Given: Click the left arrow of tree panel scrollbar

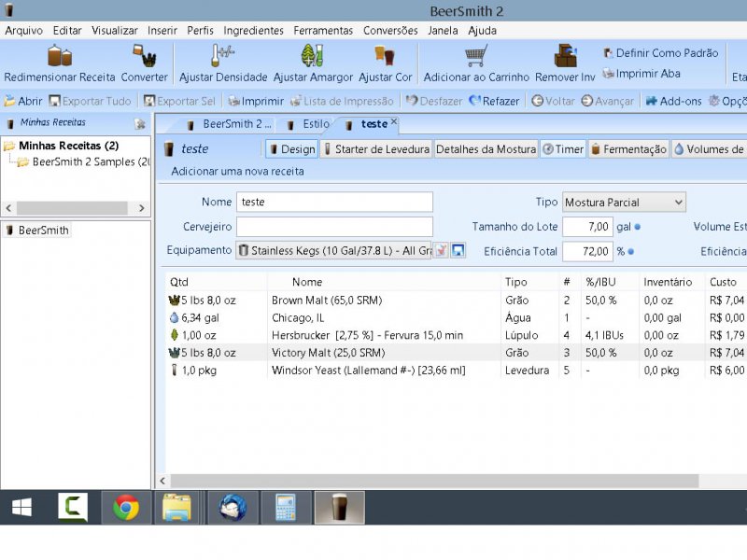Looking at the screenshot, I should (8, 208).
